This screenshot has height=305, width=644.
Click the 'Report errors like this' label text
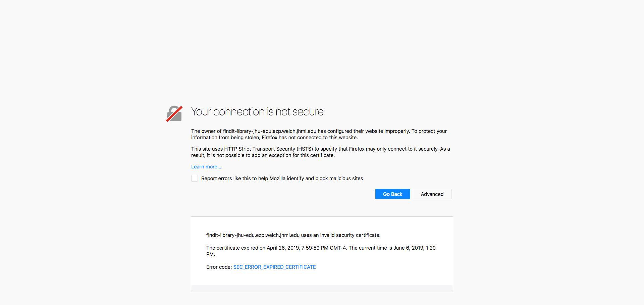282,179
